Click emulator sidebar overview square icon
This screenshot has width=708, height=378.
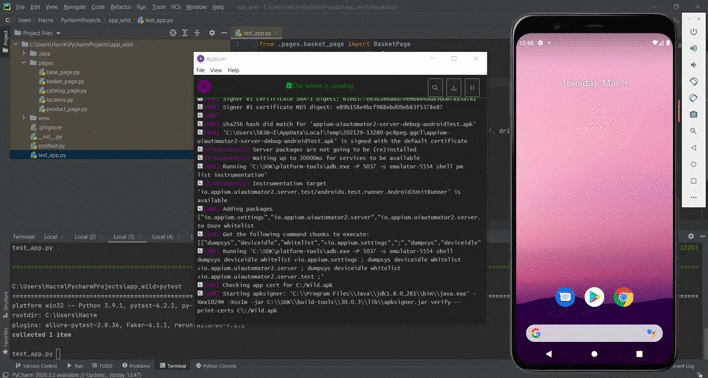693,181
